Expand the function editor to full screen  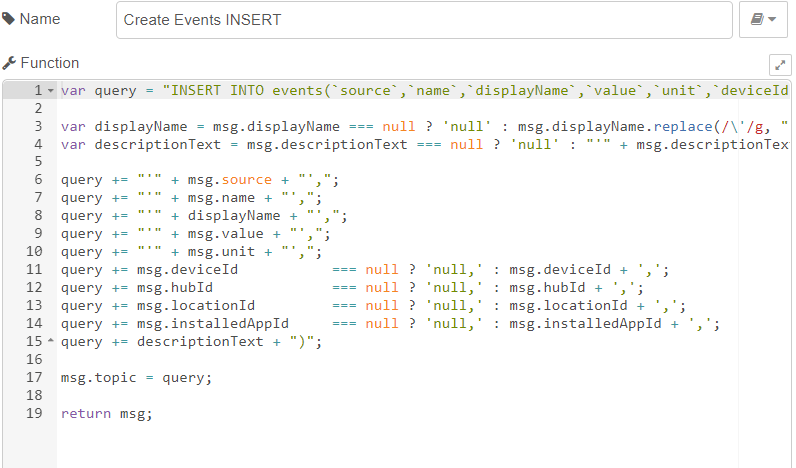[780, 65]
